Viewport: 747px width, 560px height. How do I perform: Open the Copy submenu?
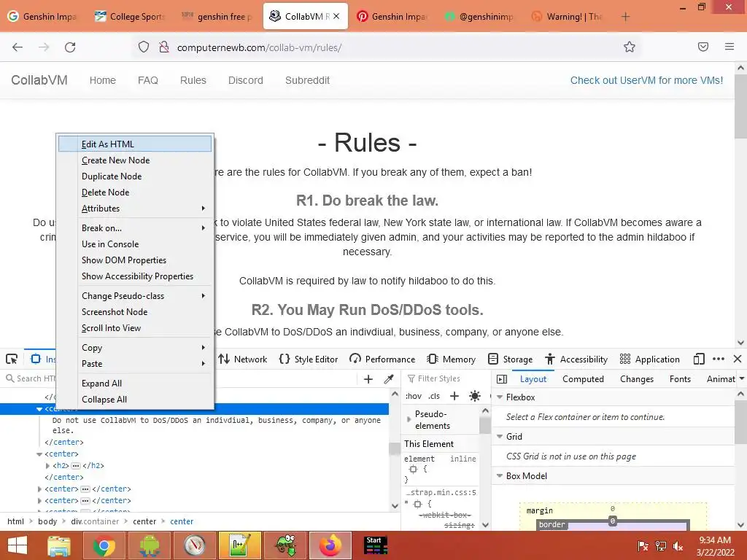tap(135, 348)
